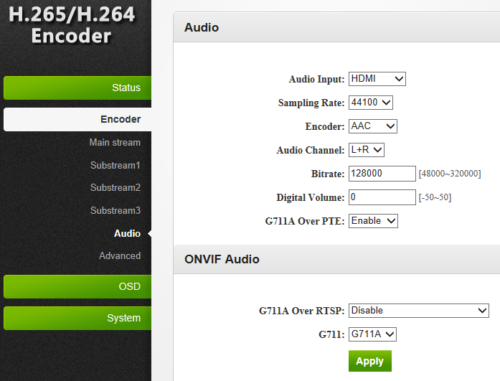Open the Advanced encoder settings
Viewport: 500px width, 381px height.
click(x=120, y=256)
